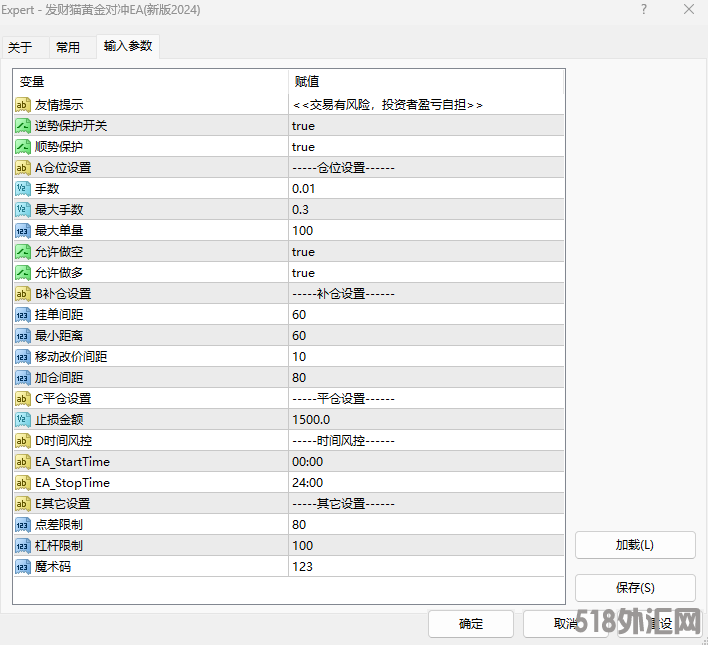Image resolution: width=708 pixels, height=645 pixels.
Task: Click the string icon beside EA_StopTime
Action: pyautogui.click(x=23, y=483)
